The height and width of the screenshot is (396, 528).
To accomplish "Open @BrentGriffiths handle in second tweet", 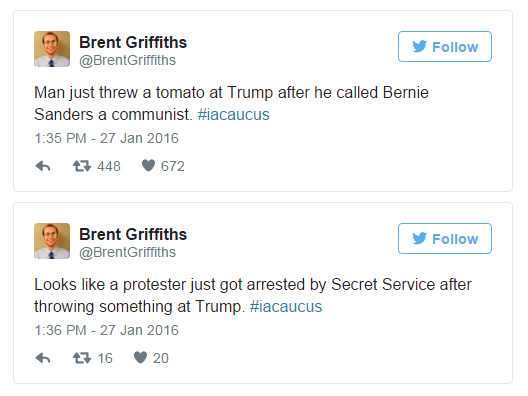I will point(127,253).
